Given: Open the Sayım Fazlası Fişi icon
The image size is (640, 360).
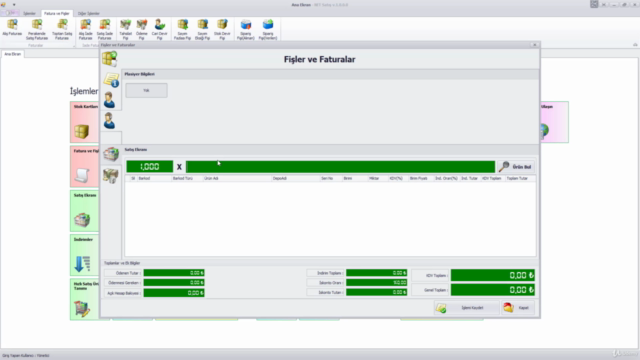Looking at the screenshot, I should [x=182, y=29].
